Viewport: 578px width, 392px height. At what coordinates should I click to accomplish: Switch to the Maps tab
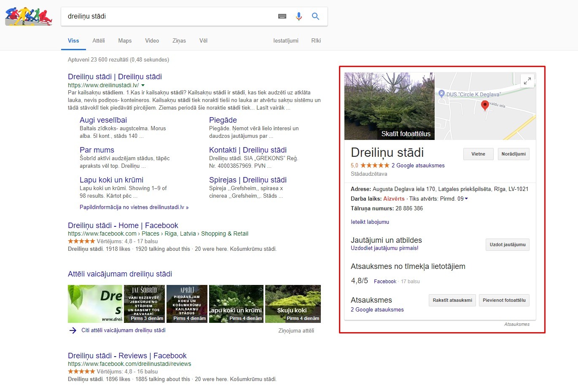click(x=125, y=41)
